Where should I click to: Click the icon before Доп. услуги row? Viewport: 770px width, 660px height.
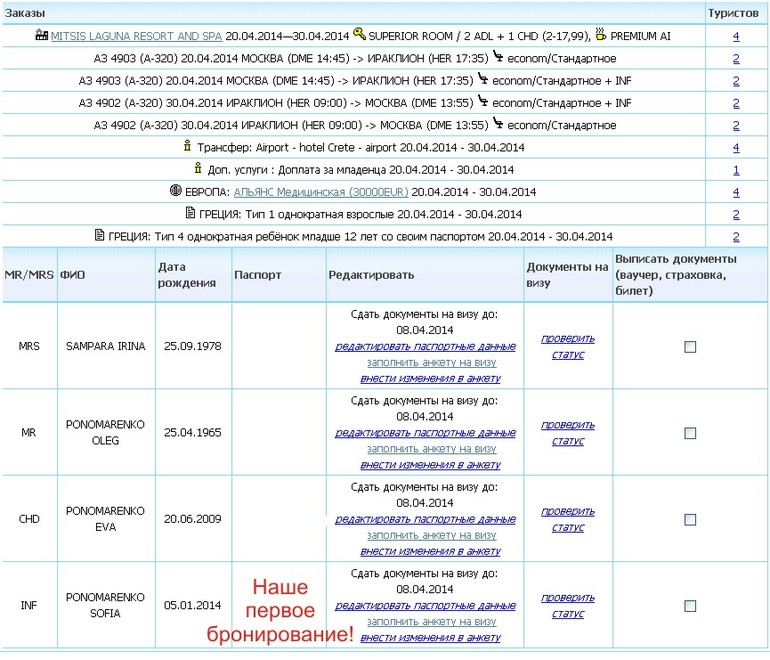(198, 168)
